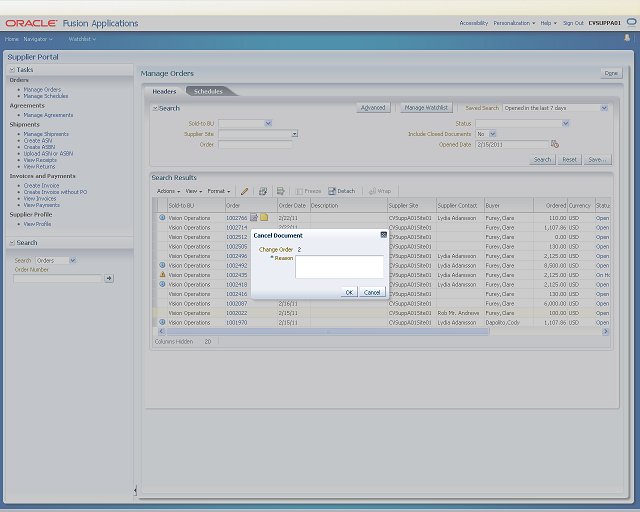Close the Cancel Document dialog with the X icon
This screenshot has height=512, width=640.
(x=383, y=235)
